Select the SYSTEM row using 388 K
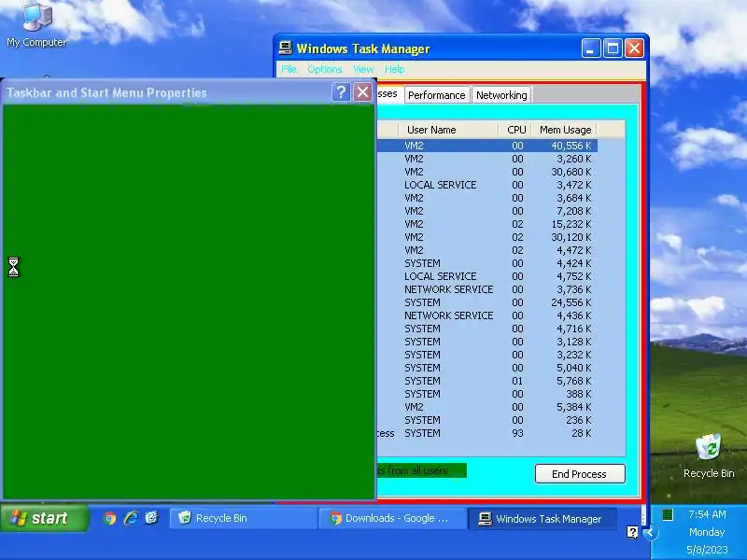 (x=486, y=394)
